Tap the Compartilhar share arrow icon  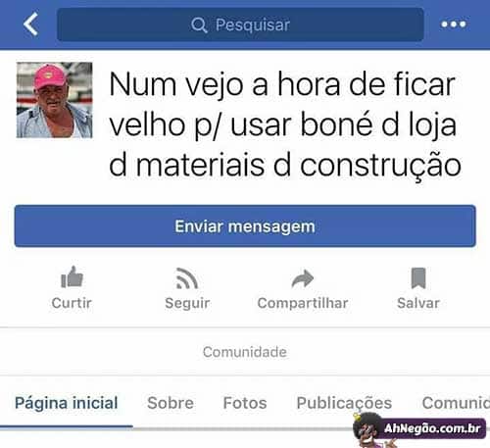coord(303,278)
